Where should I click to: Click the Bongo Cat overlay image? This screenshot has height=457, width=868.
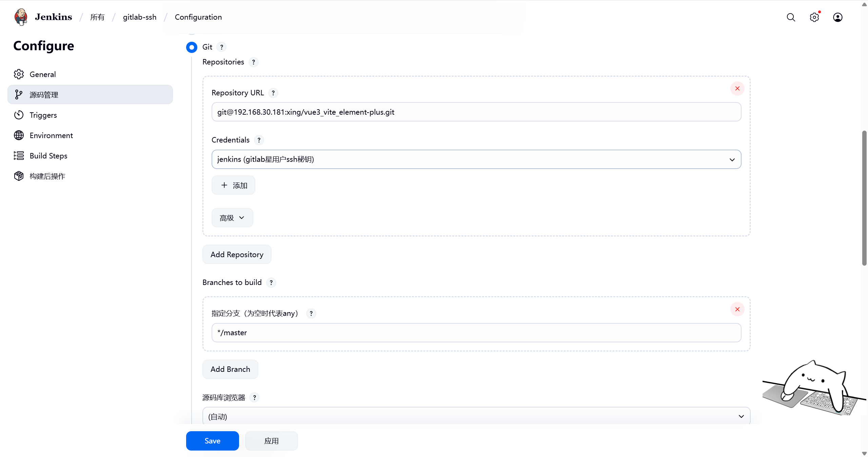[814, 387]
